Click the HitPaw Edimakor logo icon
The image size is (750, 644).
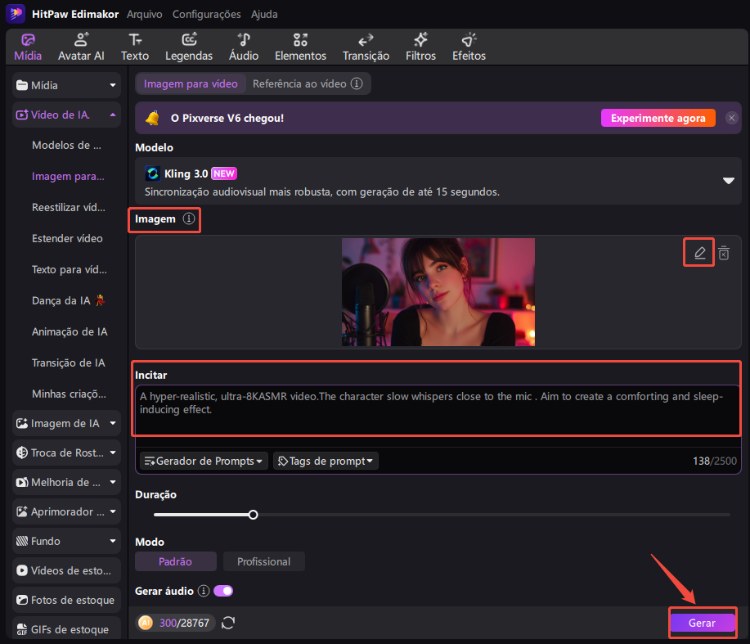click(15, 13)
